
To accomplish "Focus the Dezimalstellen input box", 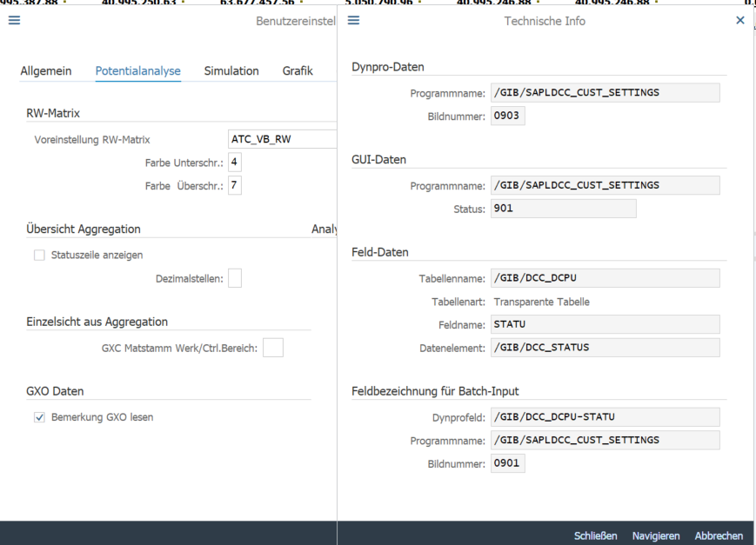I will pyautogui.click(x=234, y=278).
